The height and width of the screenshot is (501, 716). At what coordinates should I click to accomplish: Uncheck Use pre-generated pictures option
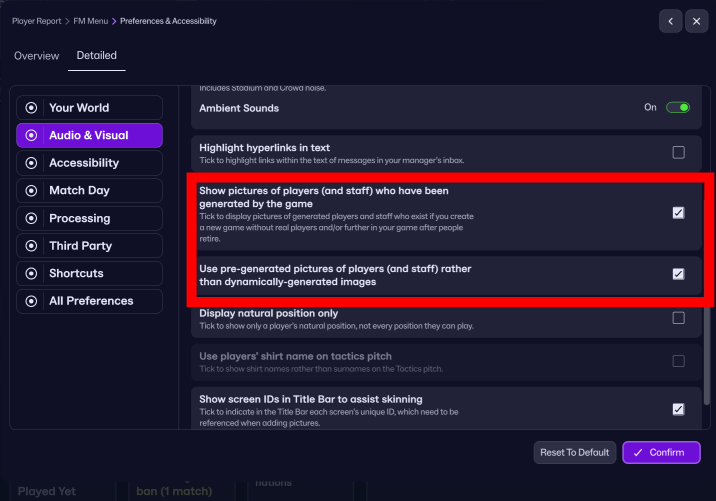click(678, 274)
